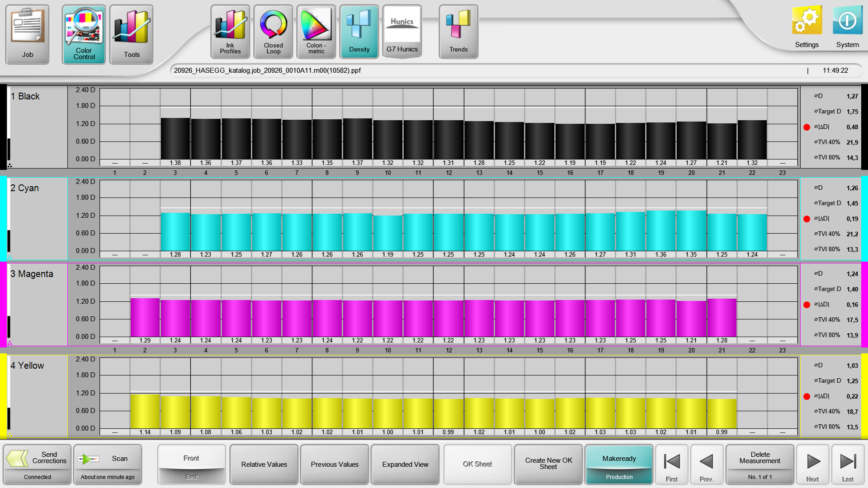Toggle Previous Values display
The height and width of the screenshot is (488, 868).
[335, 465]
